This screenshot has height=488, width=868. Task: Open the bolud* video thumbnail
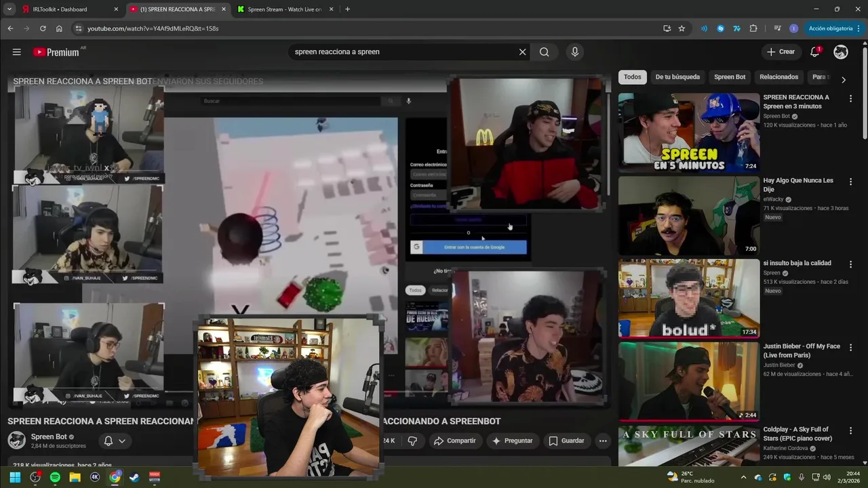(689, 298)
